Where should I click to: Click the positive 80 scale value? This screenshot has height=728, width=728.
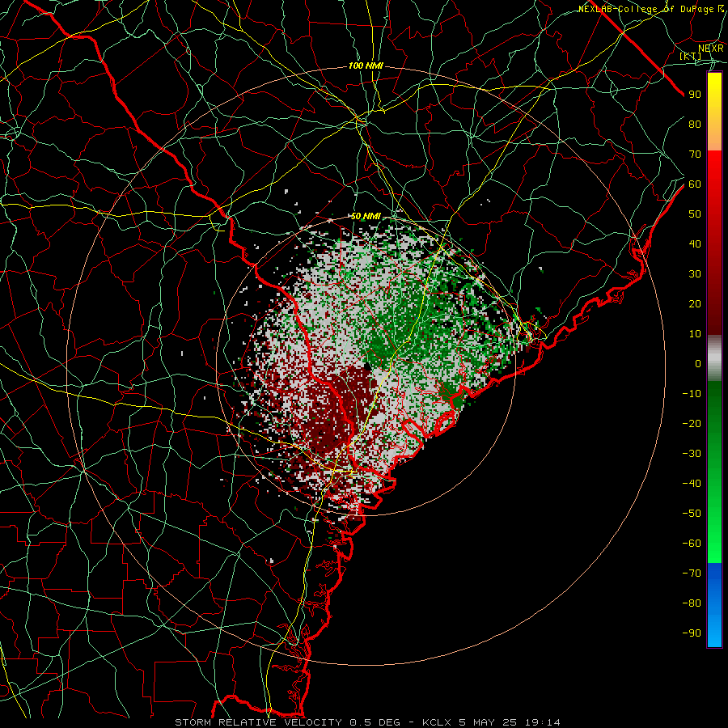tap(695, 124)
